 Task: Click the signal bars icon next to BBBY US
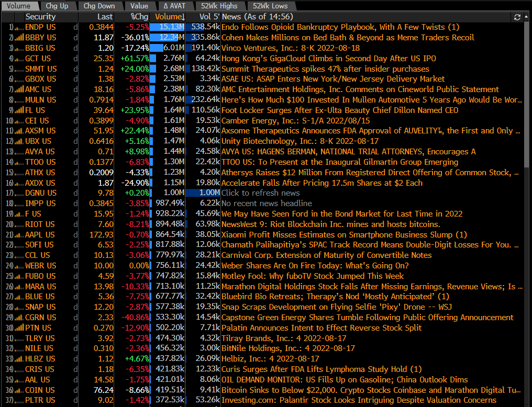(19, 38)
